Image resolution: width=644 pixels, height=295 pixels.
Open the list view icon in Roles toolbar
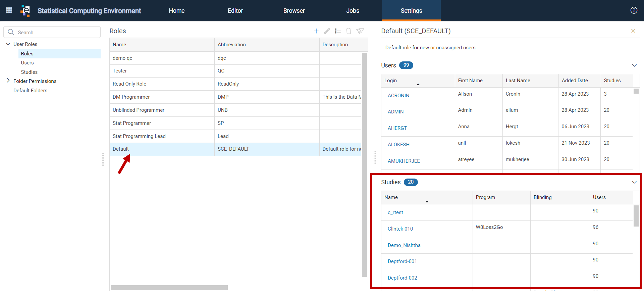click(338, 31)
